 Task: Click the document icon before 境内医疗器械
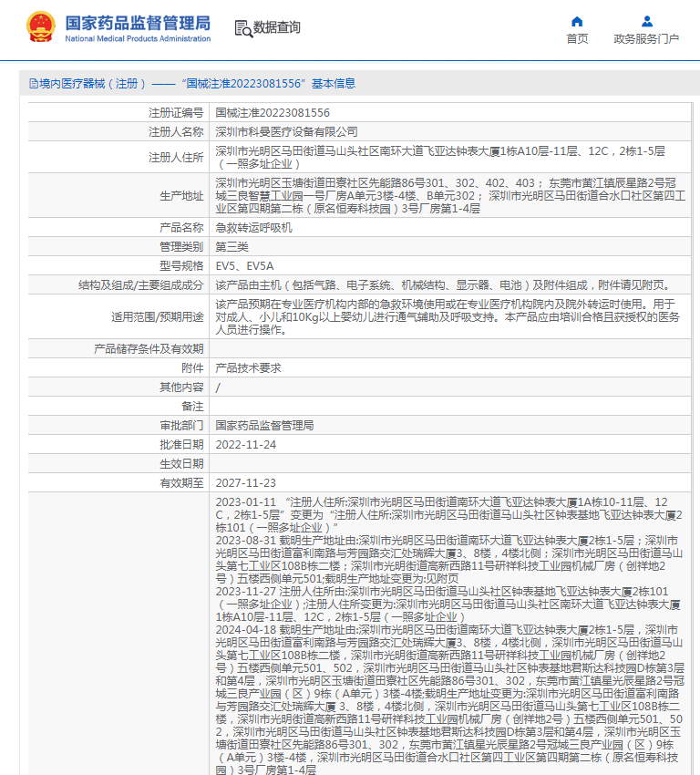(33, 83)
